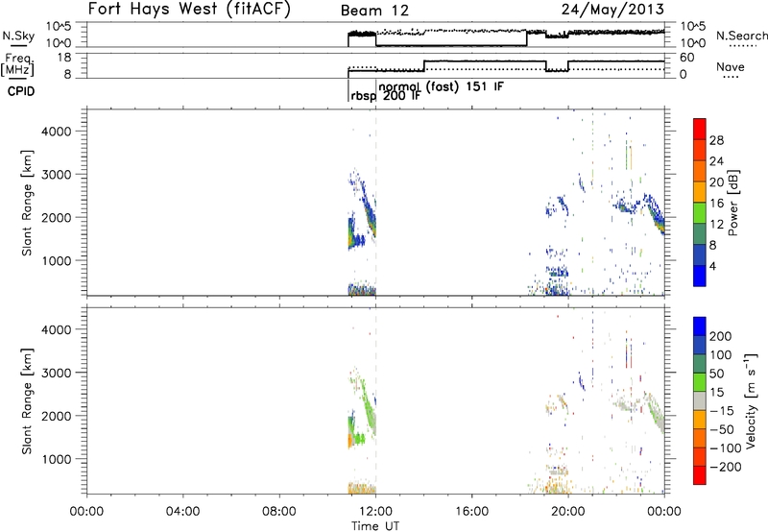
Task: Click the "16" tick on Power color bar
Action: [716, 204]
